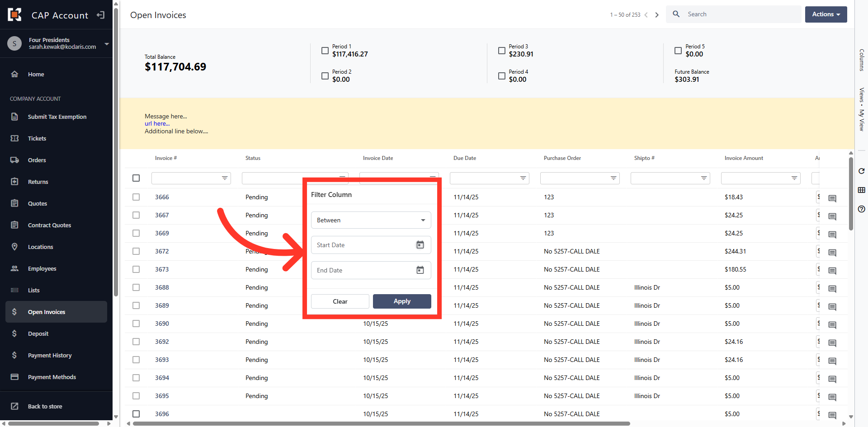Viewport: 868px width, 427px height.
Task: Click the CAP Account logo icon
Action: pyautogui.click(x=15, y=14)
